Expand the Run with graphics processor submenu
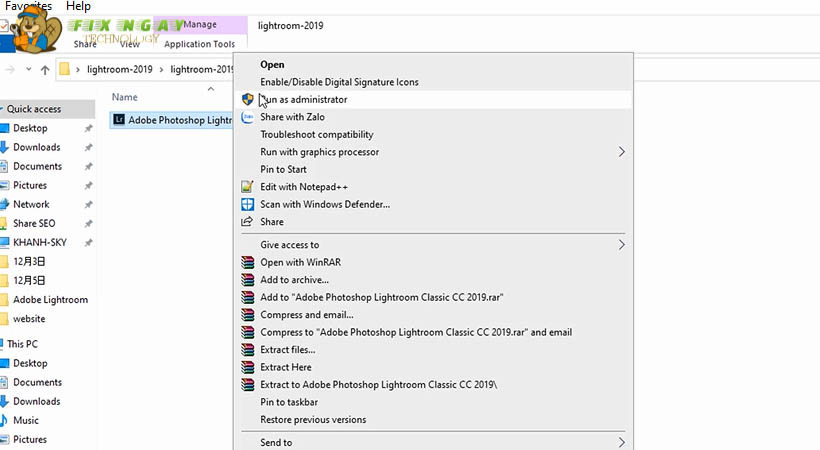This screenshot has height=450, width=820. pos(621,152)
